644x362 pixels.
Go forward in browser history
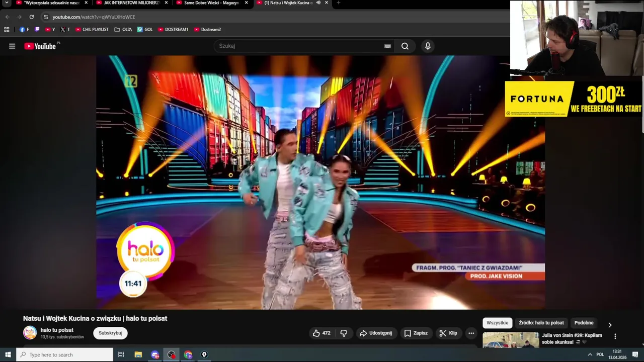tap(19, 17)
